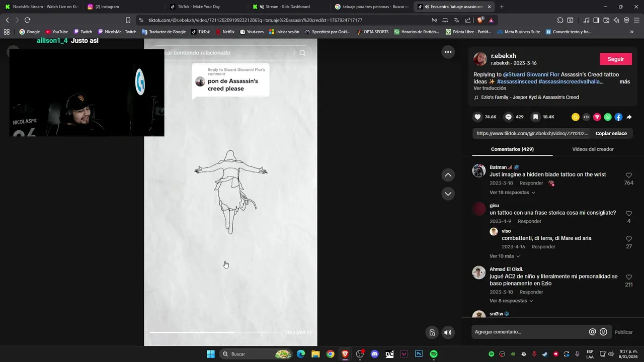Screen dimensions: 644x362
Task: Toggle auto-scroll button beside the mute control
Action: [432, 332]
